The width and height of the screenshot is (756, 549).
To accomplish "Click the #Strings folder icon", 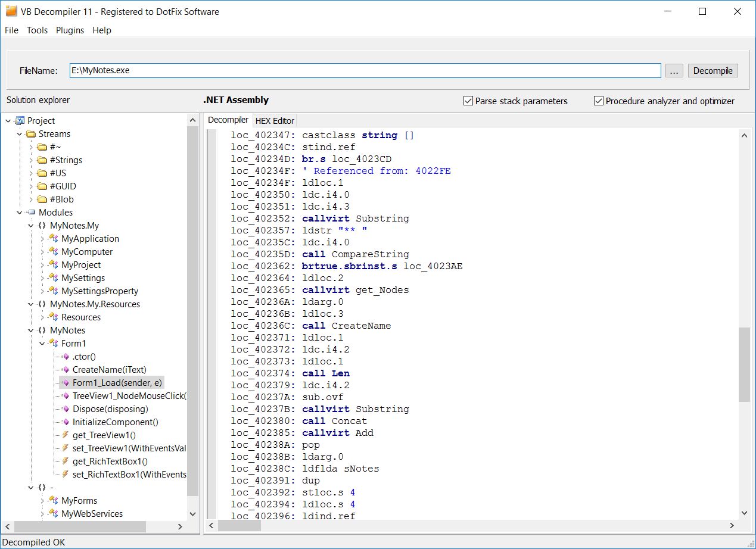I will click(42, 160).
